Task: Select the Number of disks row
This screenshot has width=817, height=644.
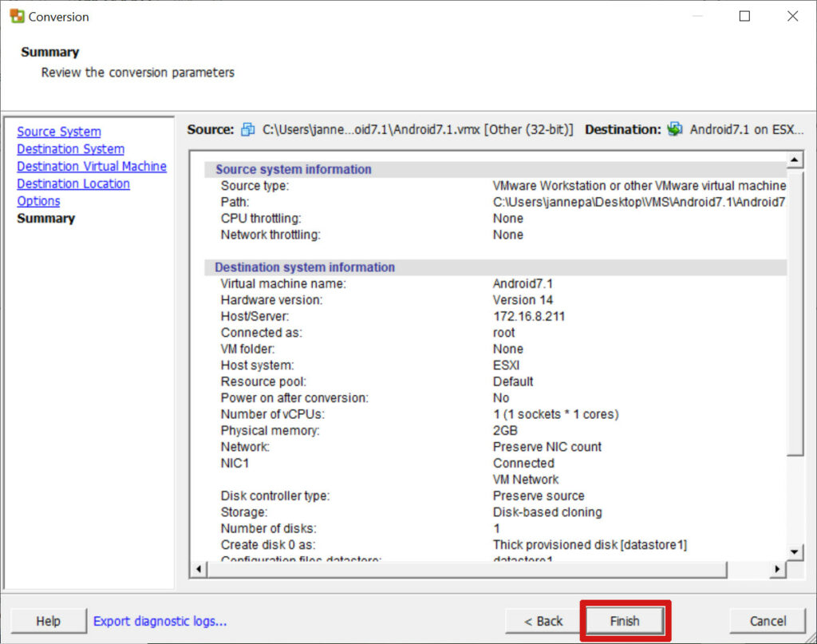Action: point(495,528)
